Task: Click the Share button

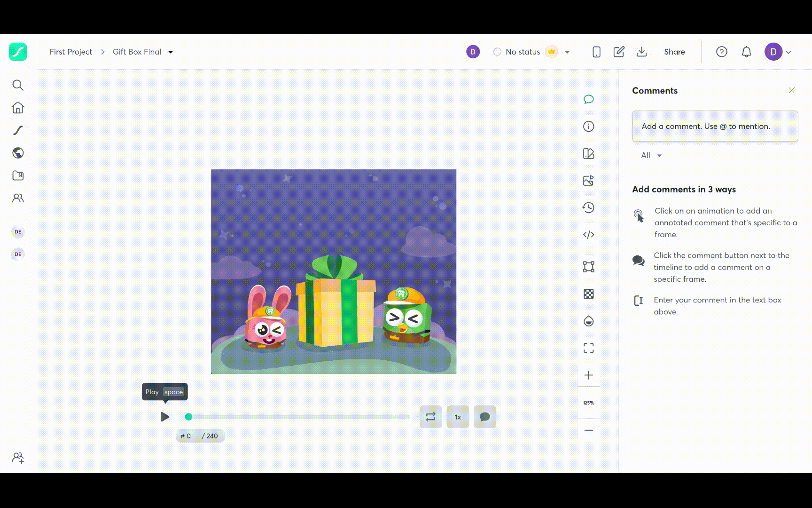Action: click(674, 52)
